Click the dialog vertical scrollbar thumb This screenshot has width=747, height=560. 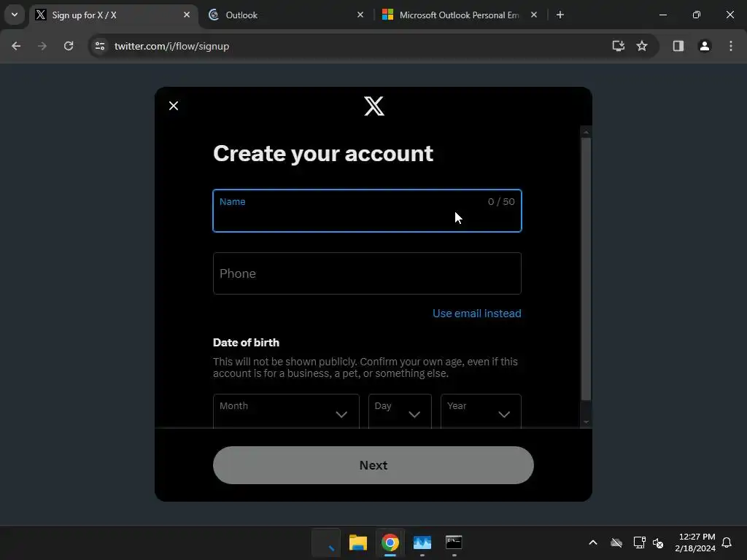586,269
